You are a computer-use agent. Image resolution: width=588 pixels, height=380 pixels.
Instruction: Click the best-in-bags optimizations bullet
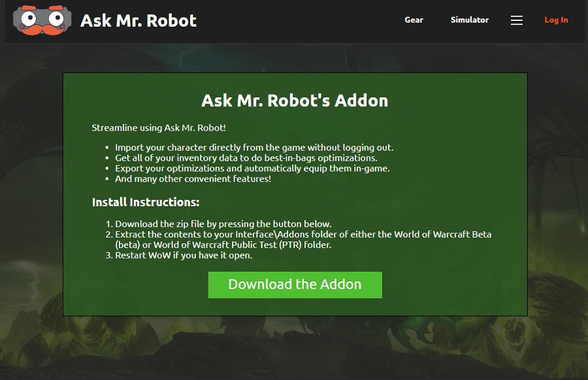click(x=246, y=158)
